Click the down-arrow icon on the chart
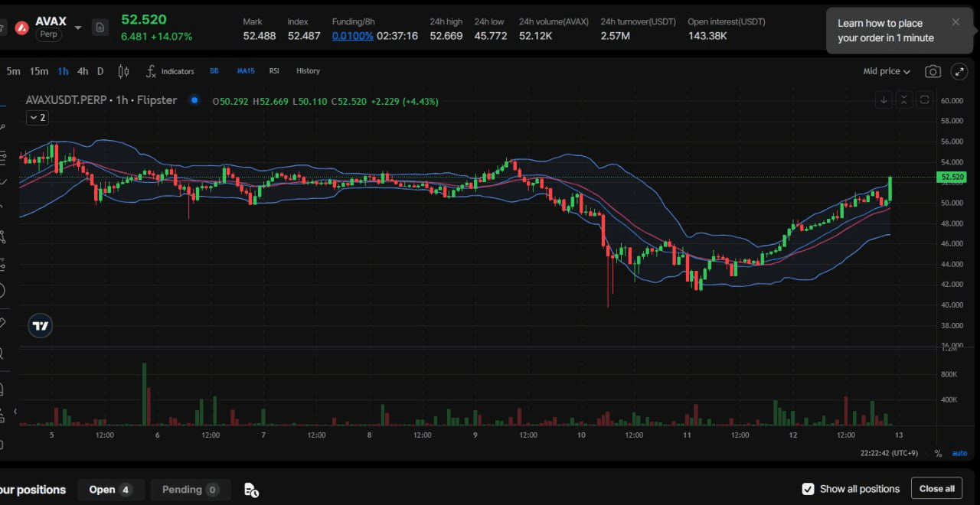The width and height of the screenshot is (980, 505). 884,100
